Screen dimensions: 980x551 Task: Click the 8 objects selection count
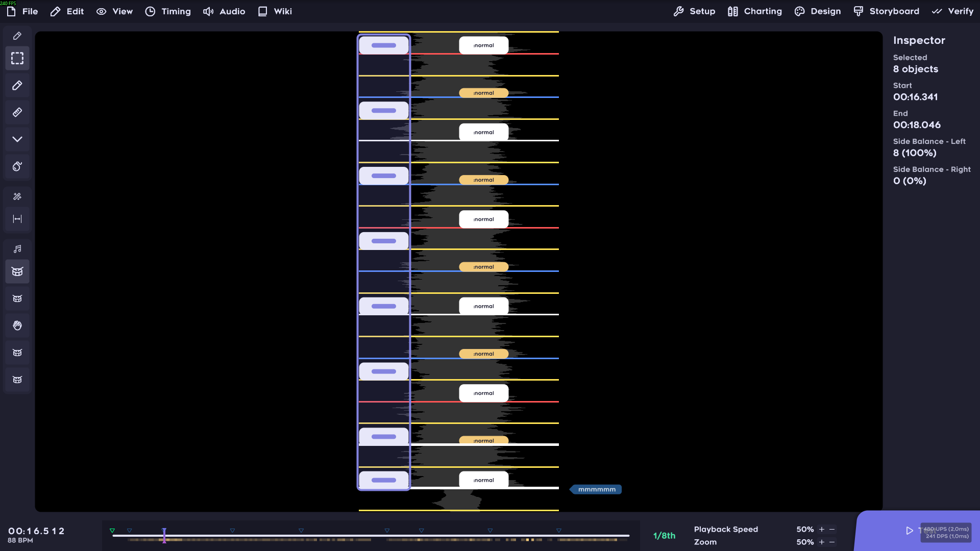tap(916, 69)
